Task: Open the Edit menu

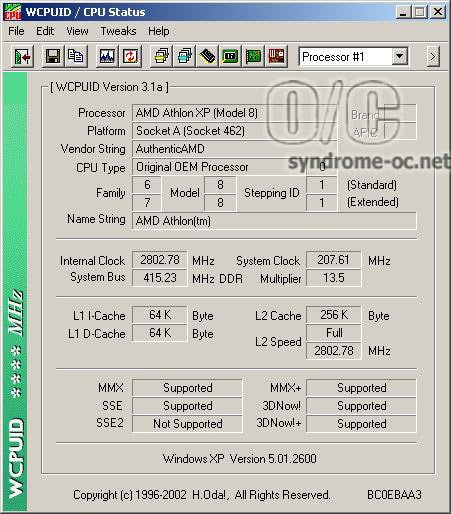Action: click(45, 31)
